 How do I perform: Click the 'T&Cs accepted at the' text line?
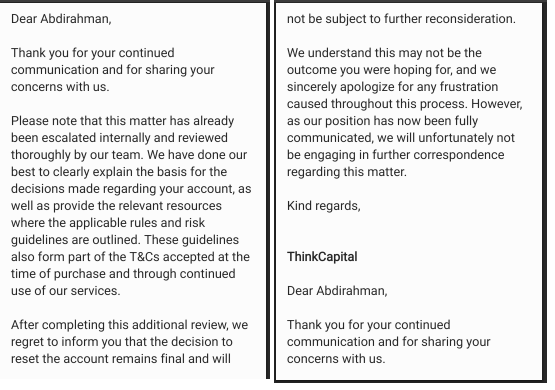coord(130,257)
